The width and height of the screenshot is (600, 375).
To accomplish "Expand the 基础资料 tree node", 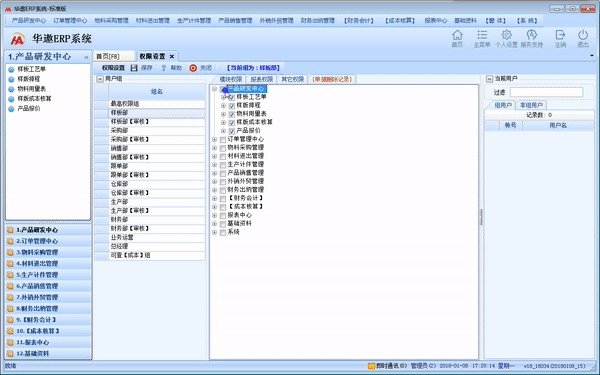I will (215, 224).
